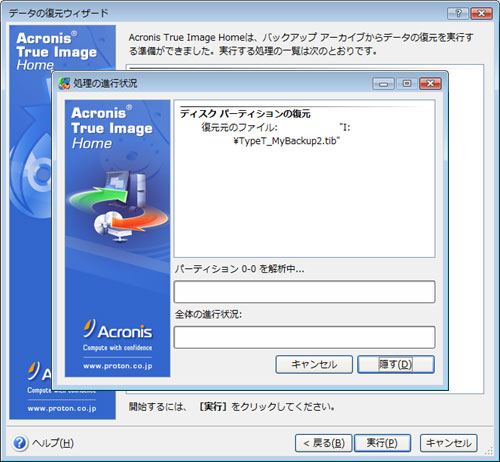Open the ヘルプ(H) help link
This screenshot has width=500, height=462.
53,443
